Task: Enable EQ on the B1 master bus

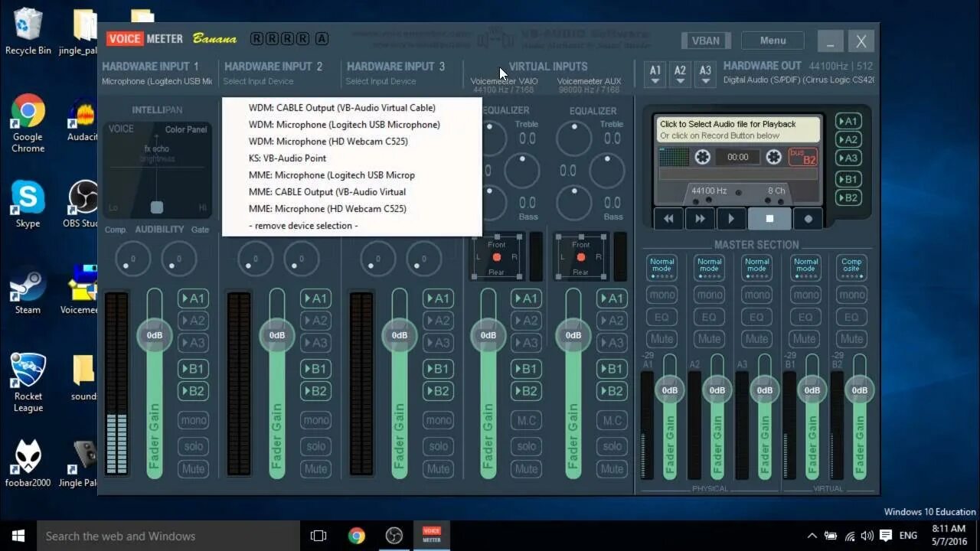Action: point(804,317)
